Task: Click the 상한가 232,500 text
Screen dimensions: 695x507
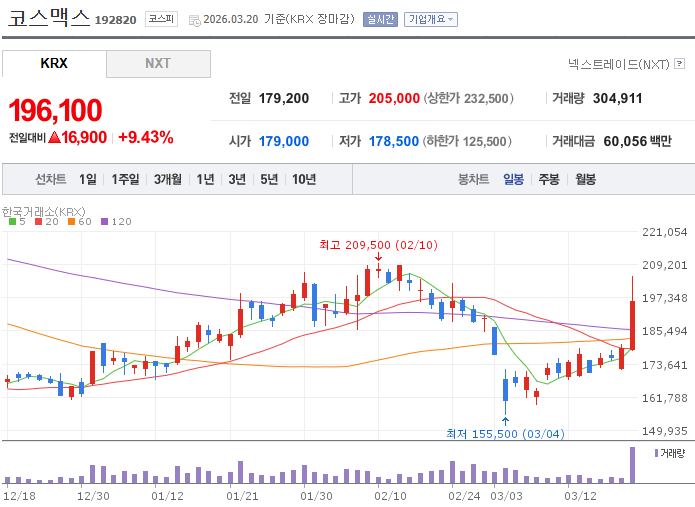Action: click(469, 98)
